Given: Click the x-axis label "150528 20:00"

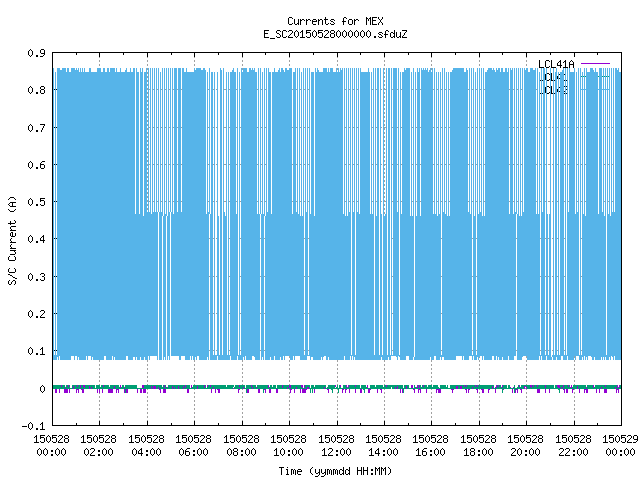Looking at the screenshot, I should (525, 446).
